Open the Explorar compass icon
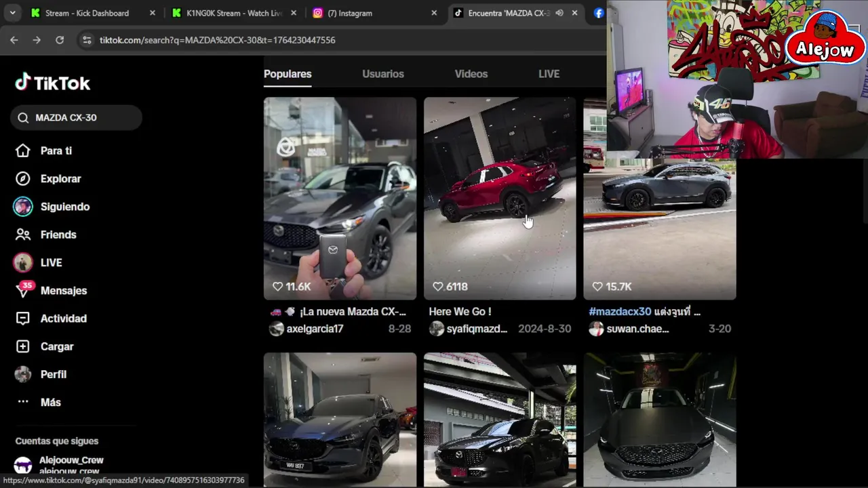The image size is (868, 488). coord(23,179)
